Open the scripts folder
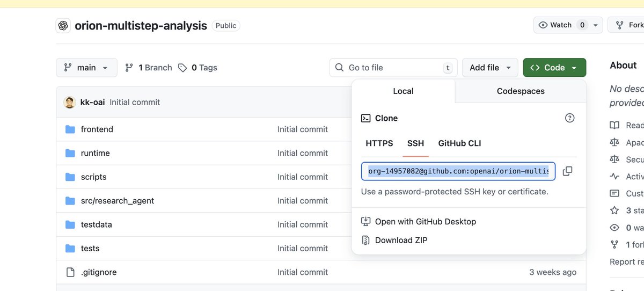 point(93,177)
